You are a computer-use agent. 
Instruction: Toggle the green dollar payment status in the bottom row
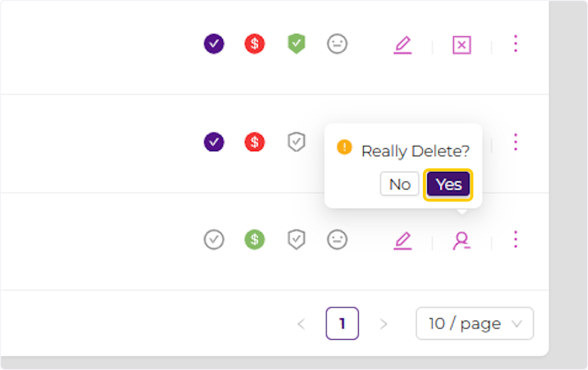(254, 239)
